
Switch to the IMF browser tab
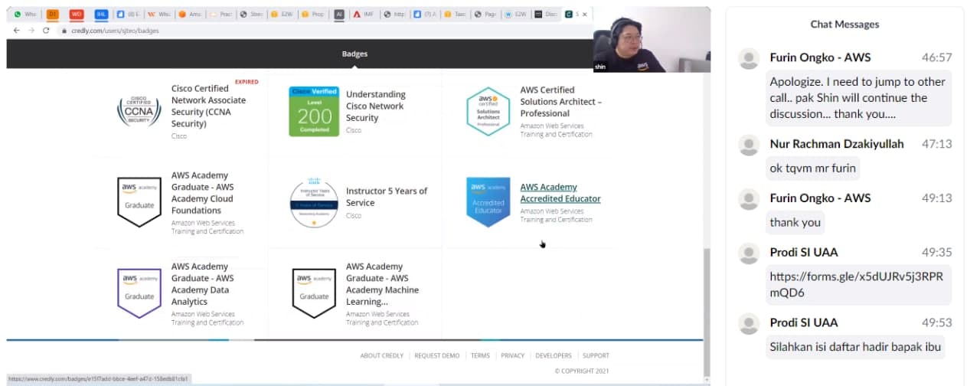pyautogui.click(x=366, y=14)
